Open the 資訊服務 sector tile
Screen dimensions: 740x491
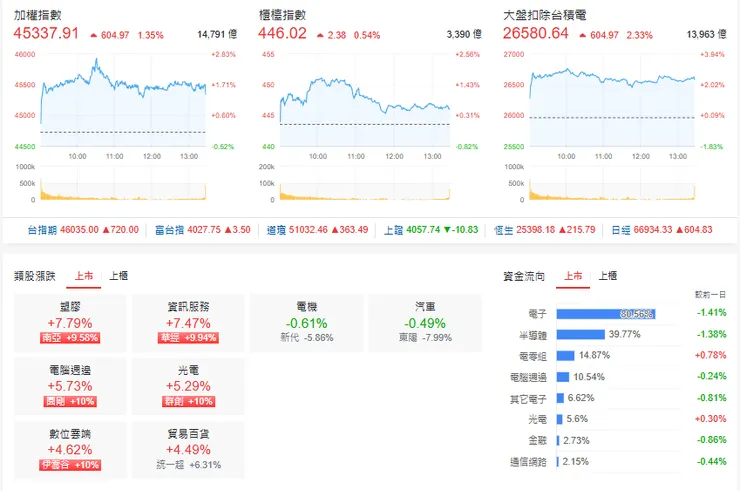point(188,323)
